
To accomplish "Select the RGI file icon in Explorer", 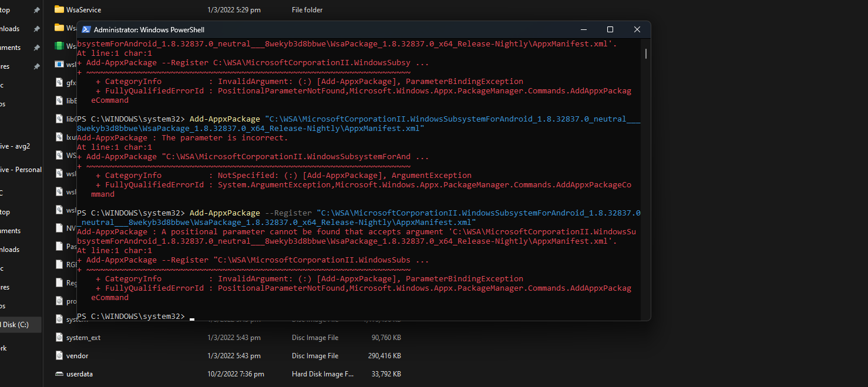I will [59, 264].
